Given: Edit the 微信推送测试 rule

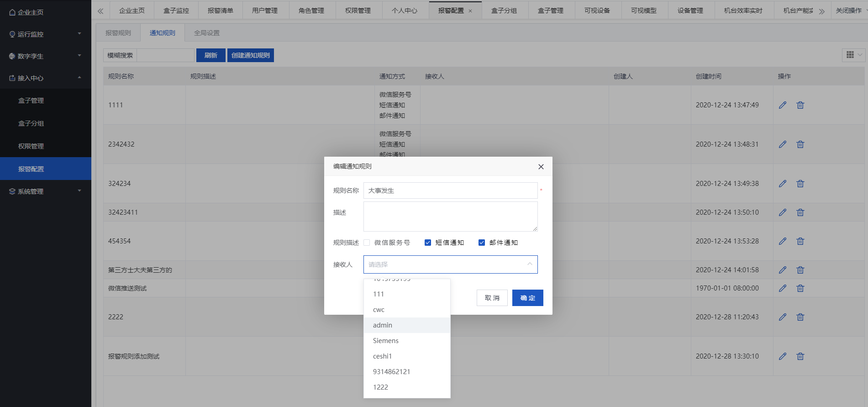Looking at the screenshot, I should [783, 288].
